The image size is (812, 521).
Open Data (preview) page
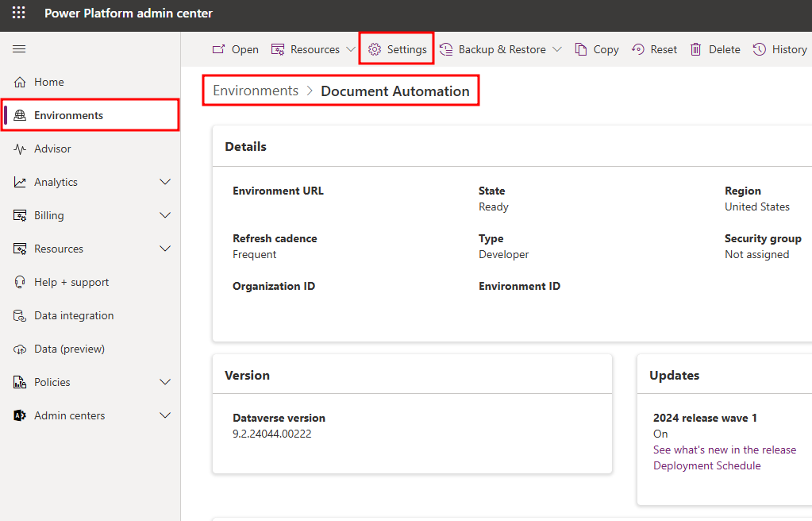coord(90,349)
